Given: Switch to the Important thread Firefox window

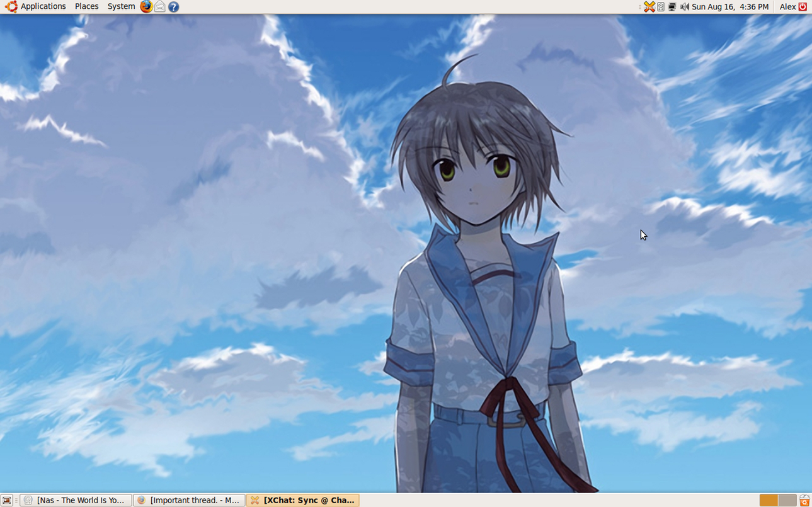Looking at the screenshot, I should (x=189, y=500).
